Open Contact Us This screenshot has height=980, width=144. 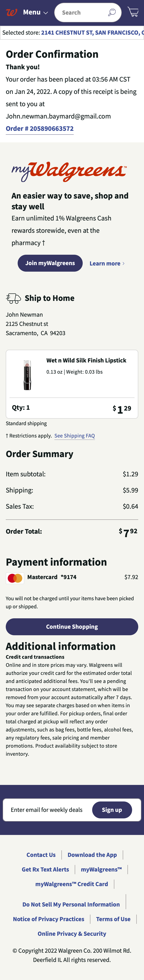(41, 855)
